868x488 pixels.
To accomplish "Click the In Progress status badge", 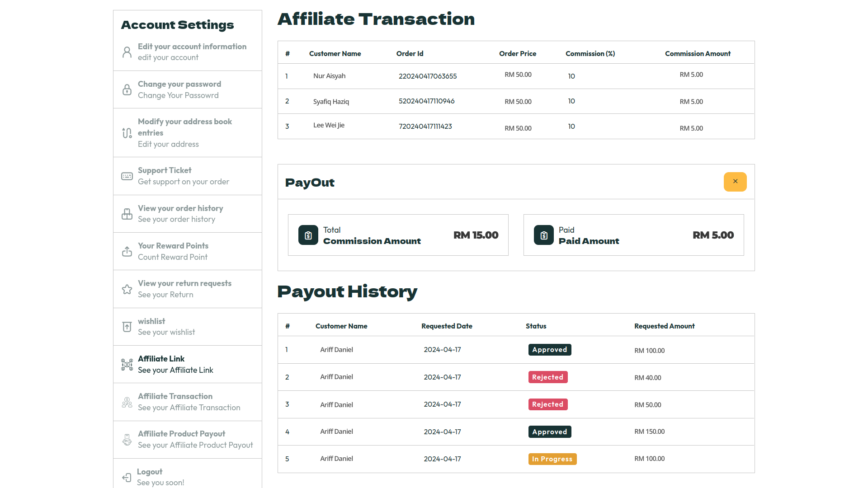I will point(552,459).
